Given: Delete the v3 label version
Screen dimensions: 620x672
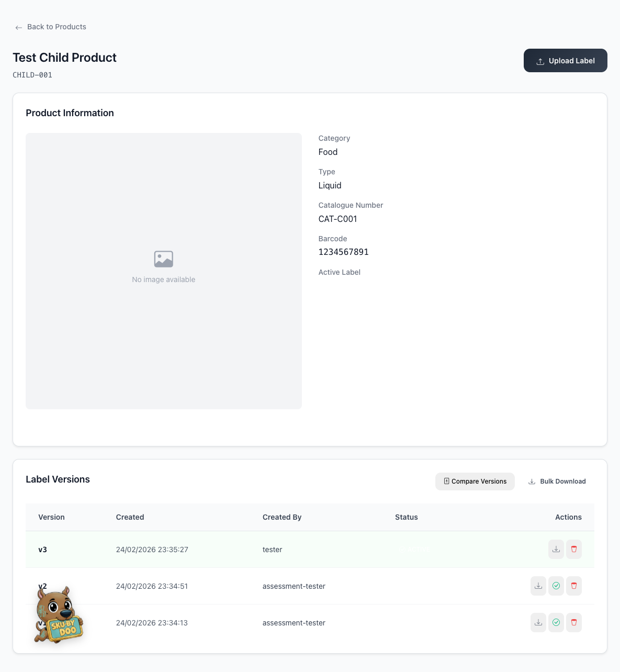Looking at the screenshot, I should [574, 550].
